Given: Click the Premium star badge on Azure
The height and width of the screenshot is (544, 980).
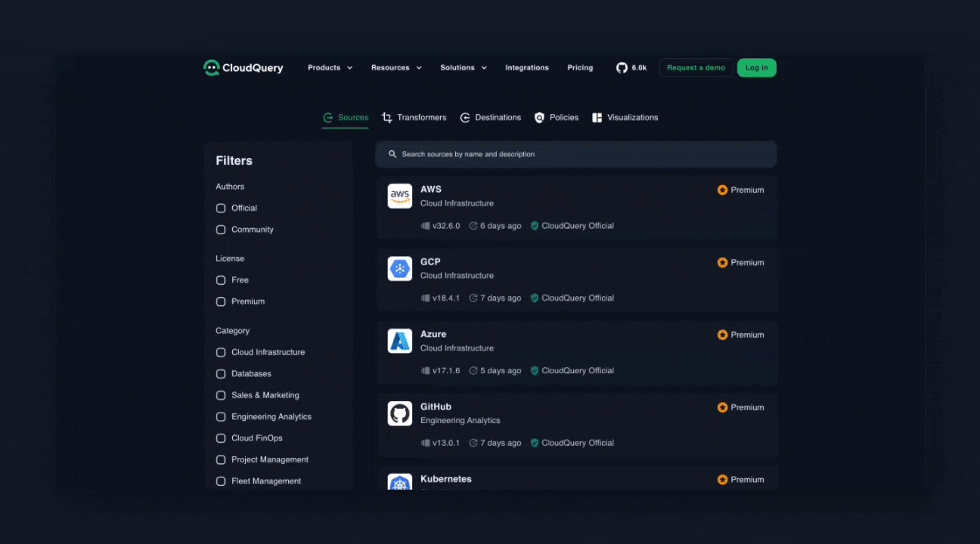Looking at the screenshot, I should [722, 335].
